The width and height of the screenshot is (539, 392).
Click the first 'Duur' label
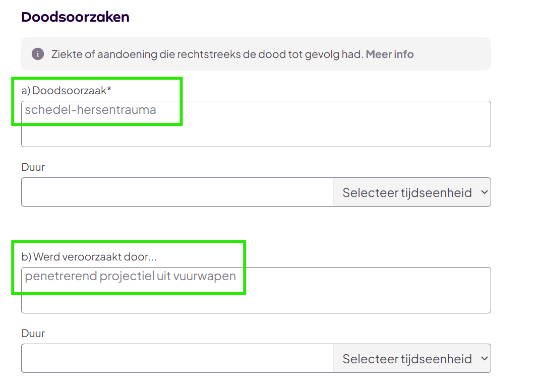[33, 167]
